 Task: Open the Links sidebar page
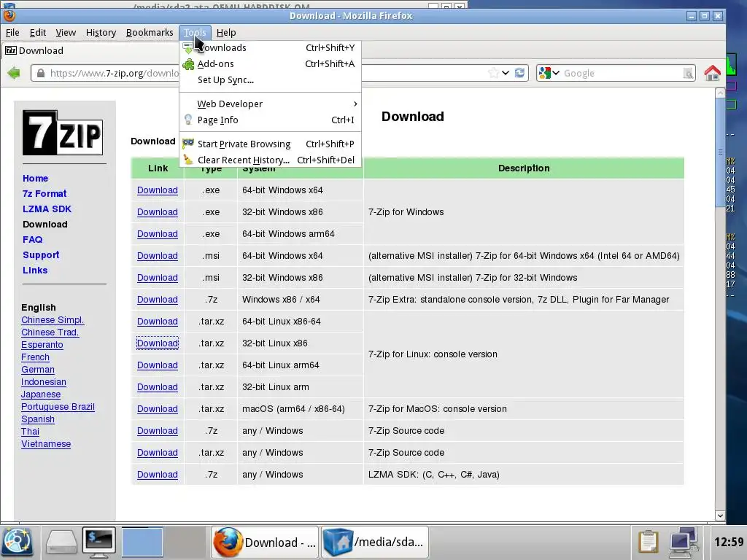(35, 270)
